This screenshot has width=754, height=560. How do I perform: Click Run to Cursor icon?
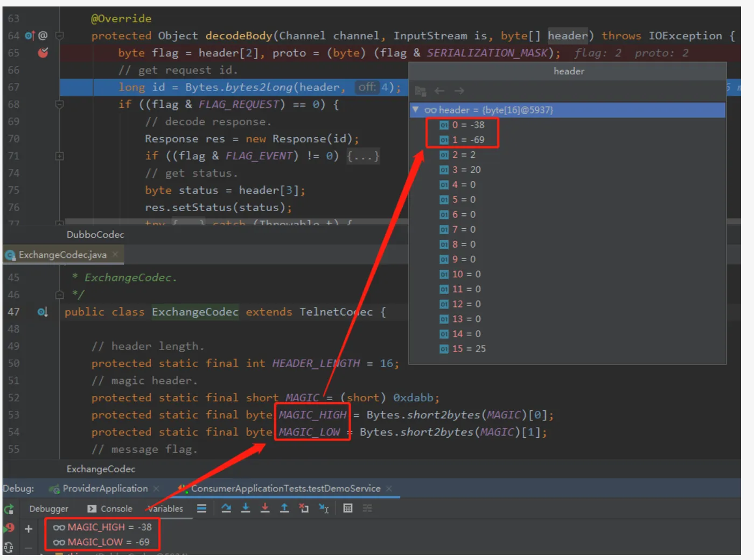pyautogui.click(x=324, y=508)
